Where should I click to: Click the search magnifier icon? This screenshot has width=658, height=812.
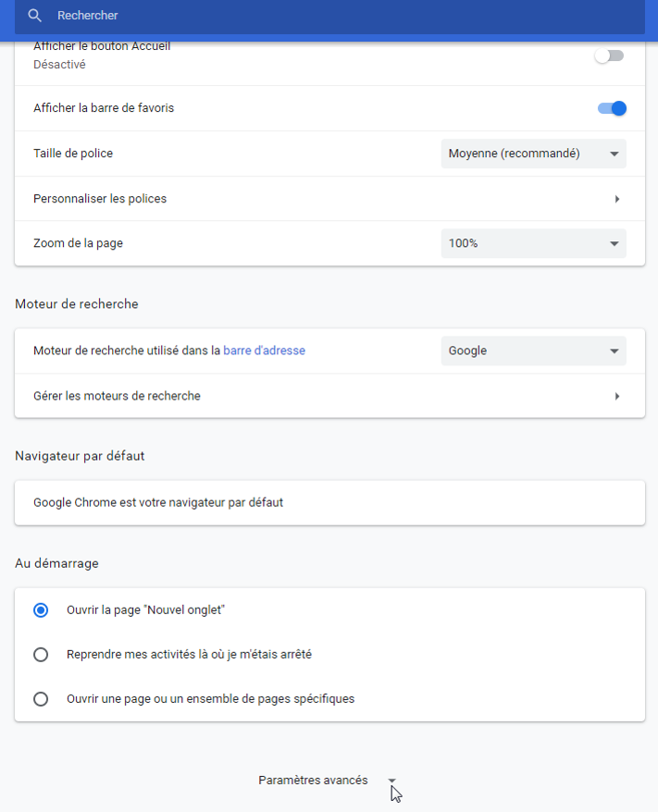pyautogui.click(x=35, y=16)
